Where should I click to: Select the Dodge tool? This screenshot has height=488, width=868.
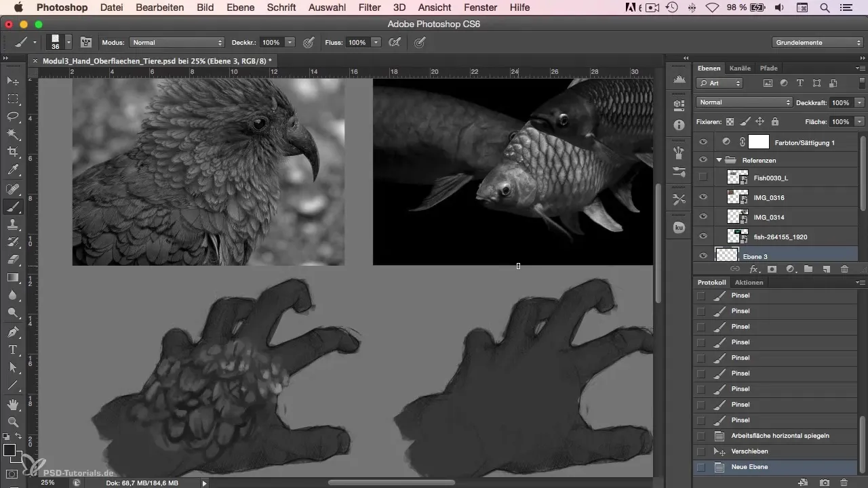[x=13, y=313]
